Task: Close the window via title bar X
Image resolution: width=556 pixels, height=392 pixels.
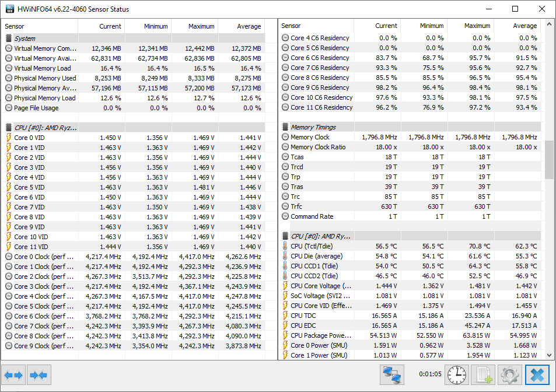Action: coord(542,9)
